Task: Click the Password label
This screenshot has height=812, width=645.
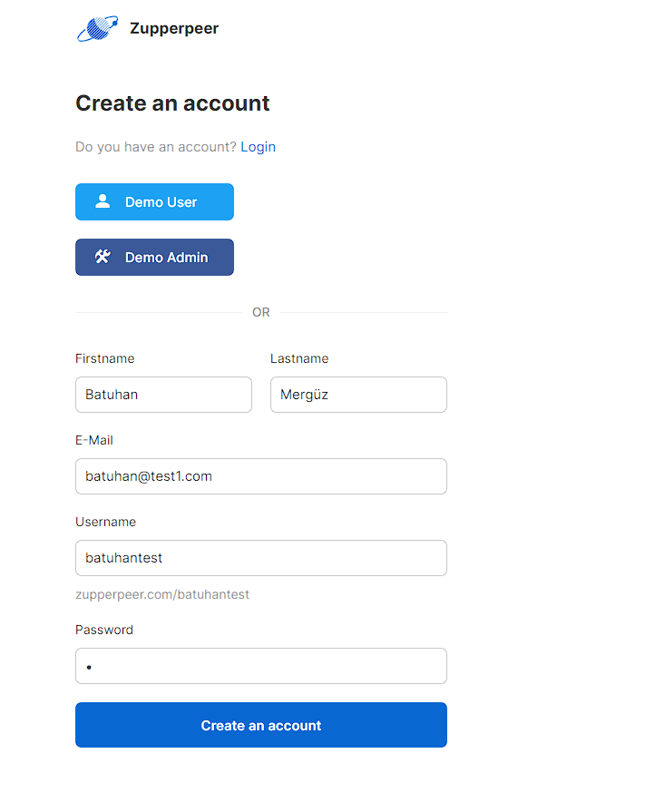Action: [104, 630]
